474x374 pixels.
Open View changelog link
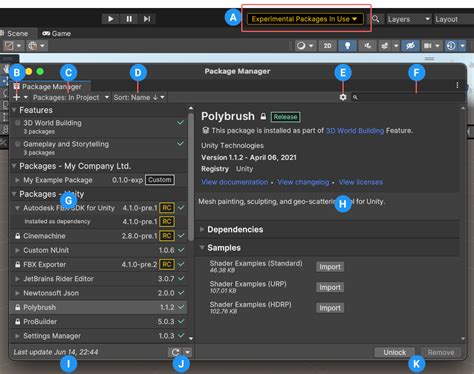(303, 182)
